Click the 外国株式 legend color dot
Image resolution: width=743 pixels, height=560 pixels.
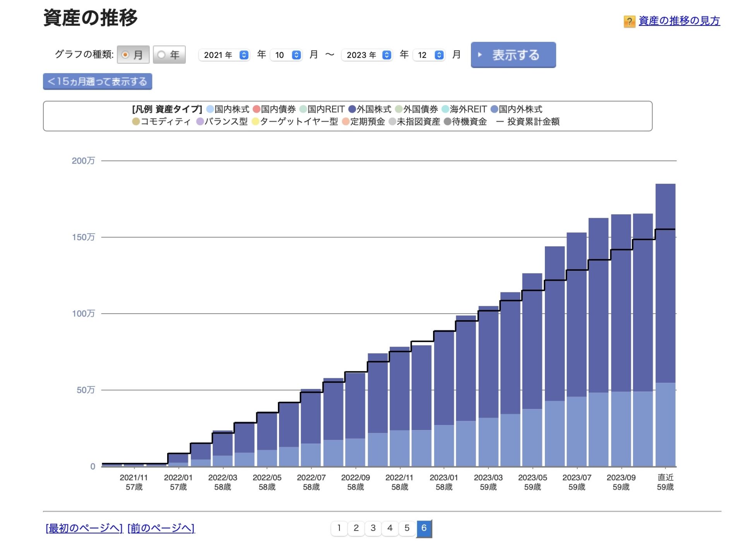(352, 109)
